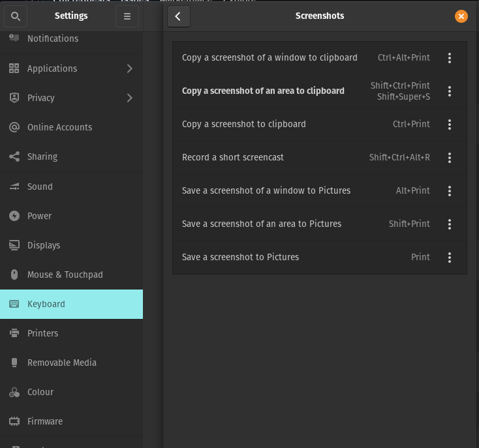The image size is (479, 448).
Task: Edit shortcut Copy a screenshot of a window to clipboard
Action: 320,57
